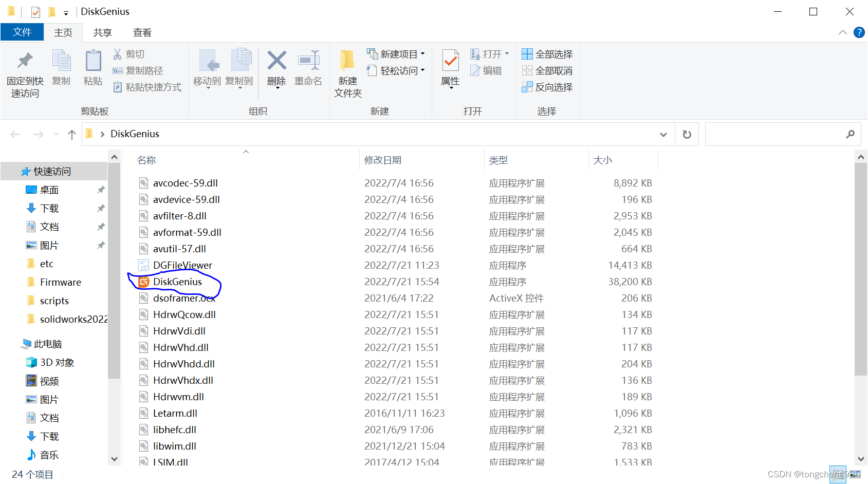Click the up-one-level arrow
Viewport: 868px width, 484px height.
coord(72,135)
